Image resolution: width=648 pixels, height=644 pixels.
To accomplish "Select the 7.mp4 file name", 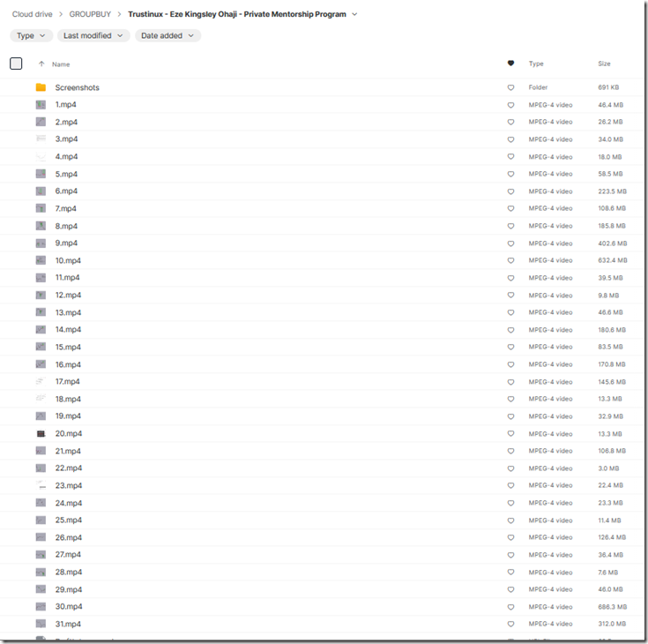I will tap(66, 208).
